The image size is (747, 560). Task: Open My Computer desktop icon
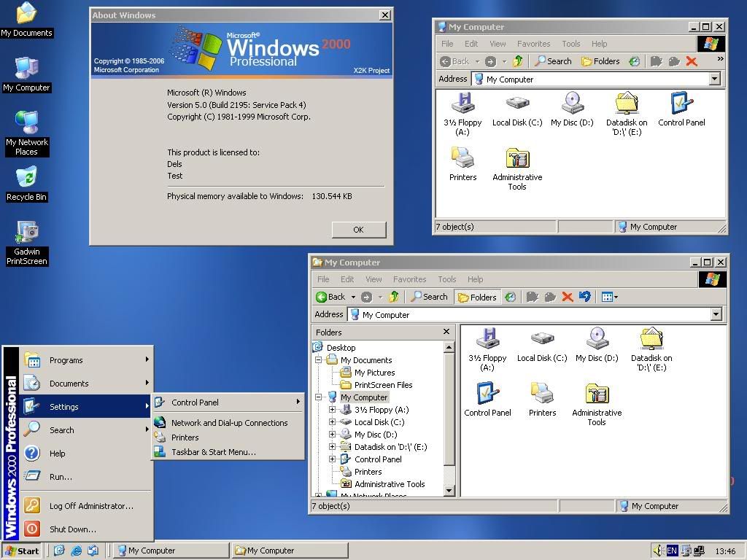pos(26,74)
